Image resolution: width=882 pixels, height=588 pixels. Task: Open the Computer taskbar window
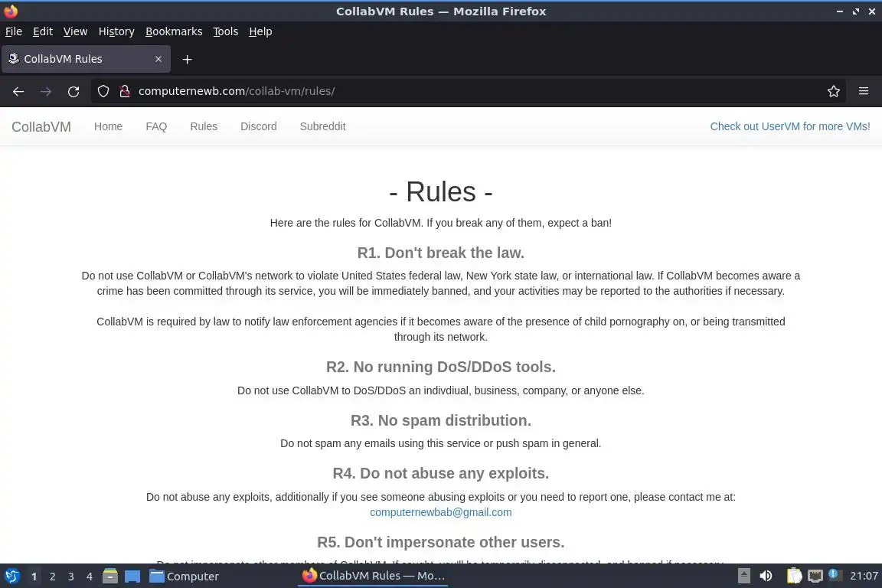coord(184,577)
